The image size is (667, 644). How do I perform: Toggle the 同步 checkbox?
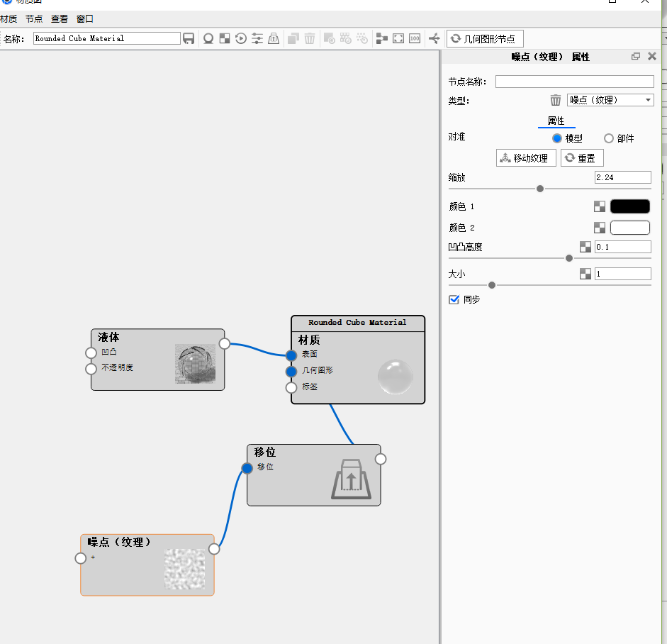point(454,299)
